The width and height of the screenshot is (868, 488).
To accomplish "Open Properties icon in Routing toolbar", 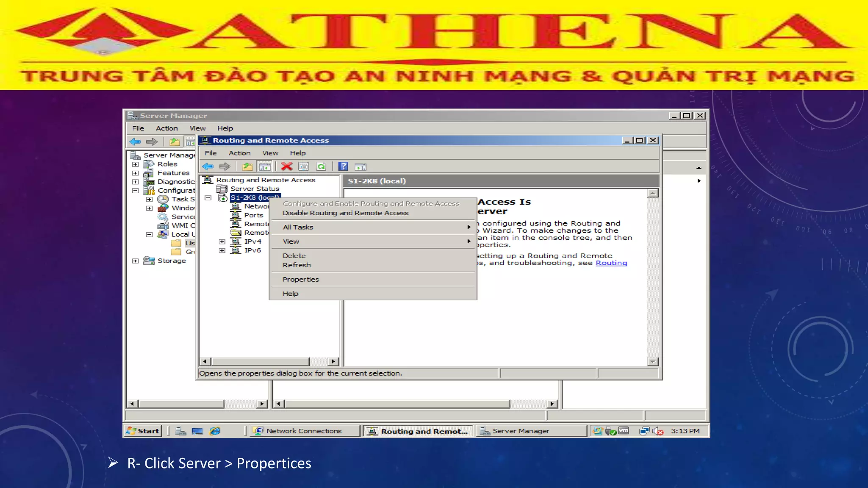I will pos(304,166).
